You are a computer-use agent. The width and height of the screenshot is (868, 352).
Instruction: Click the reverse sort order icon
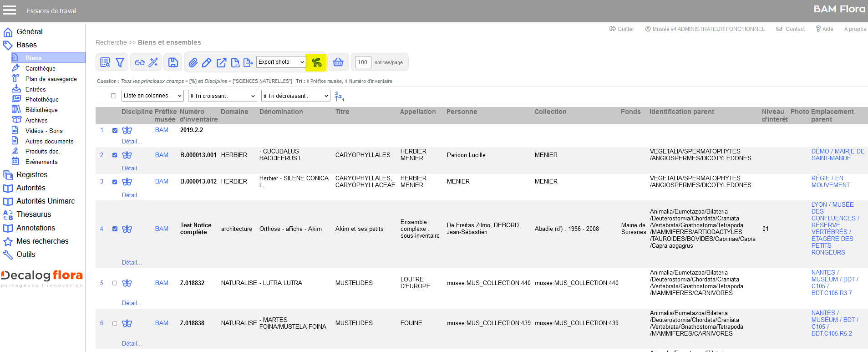339,96
